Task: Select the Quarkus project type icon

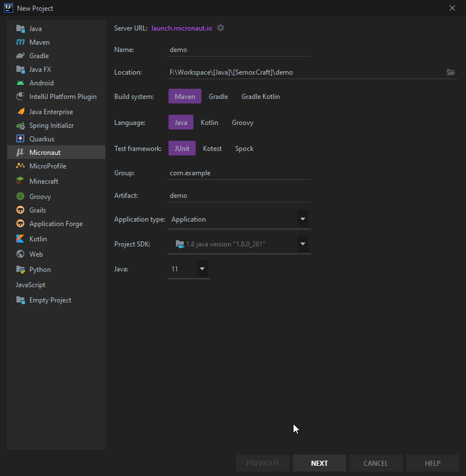Action: (20, 139)
